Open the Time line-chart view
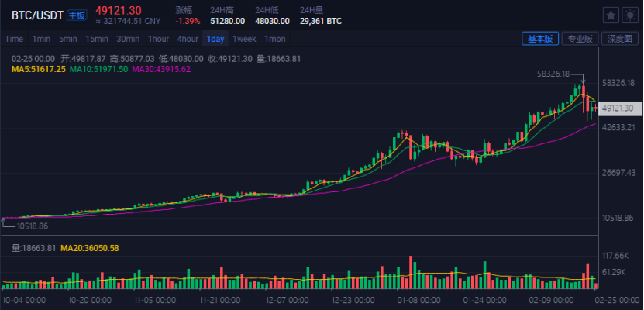Image resolution: width=644 pixels, height=310 pixels. pos(14,39)
